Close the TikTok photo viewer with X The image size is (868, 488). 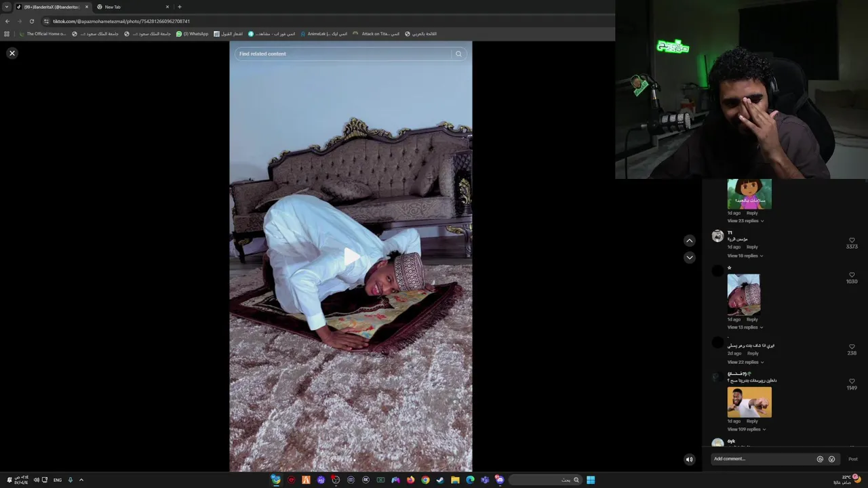tap(12, 53)
